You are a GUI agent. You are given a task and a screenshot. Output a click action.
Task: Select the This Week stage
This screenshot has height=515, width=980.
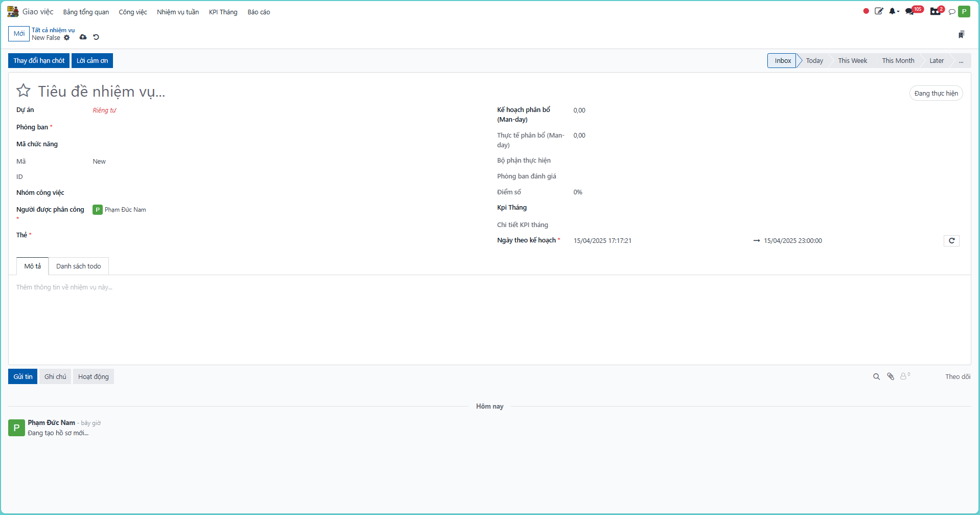[852, 60]
